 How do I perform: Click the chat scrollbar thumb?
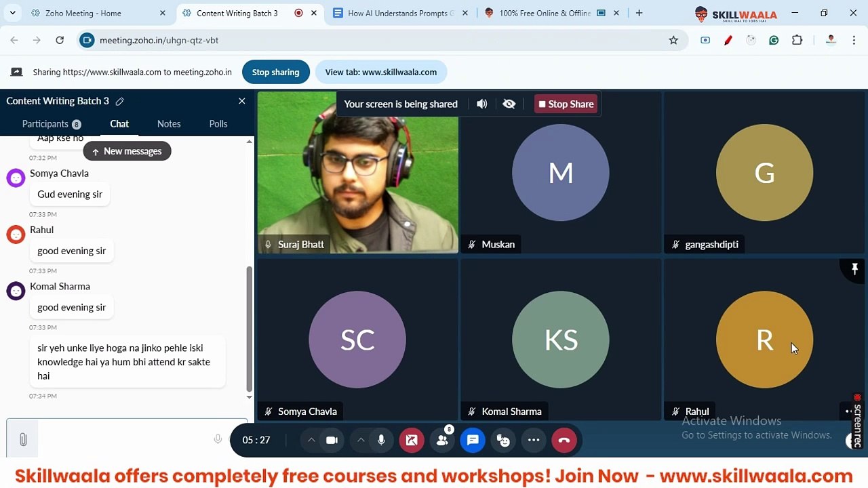pos(249,329)
